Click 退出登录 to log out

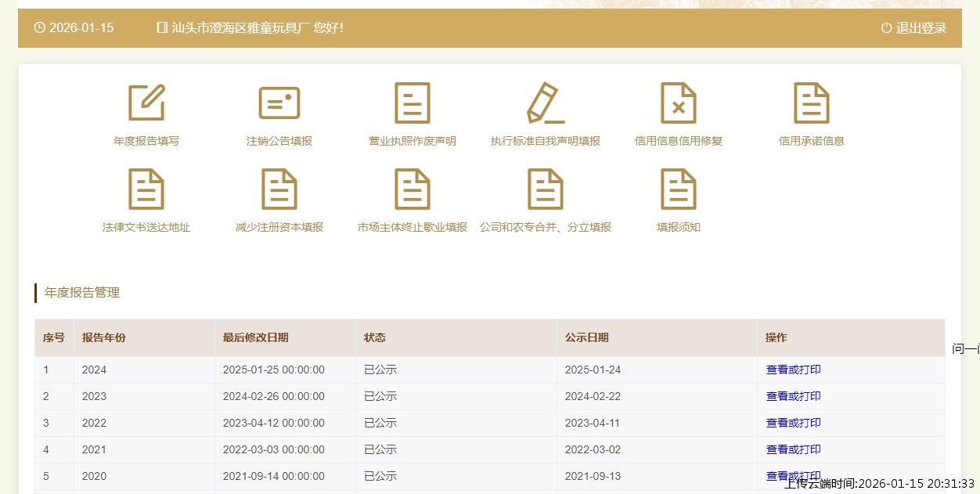pyautogui.click(x=913, y=28)
